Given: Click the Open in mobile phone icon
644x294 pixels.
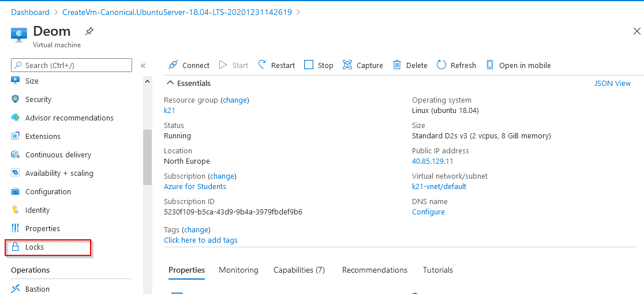Looking at the screenshot, I should pyautogui.click(x=489, y=65).
